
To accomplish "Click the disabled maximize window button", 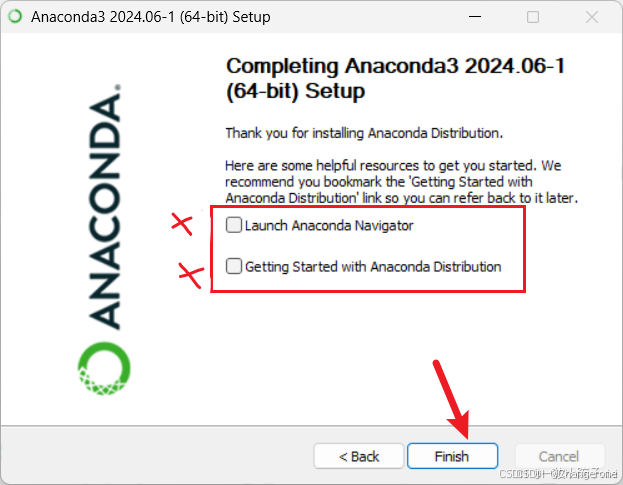I will coord(533,17).
